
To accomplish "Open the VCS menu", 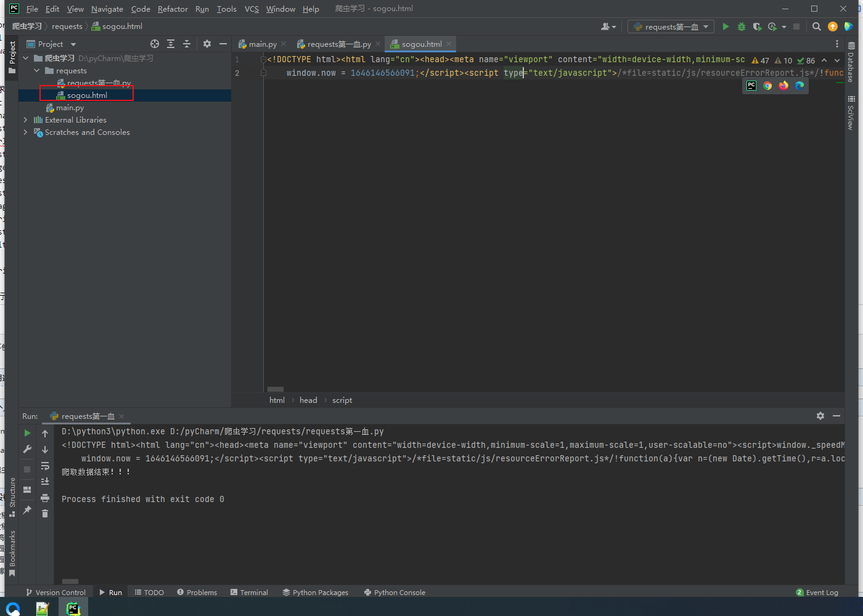I will [252, 9].
